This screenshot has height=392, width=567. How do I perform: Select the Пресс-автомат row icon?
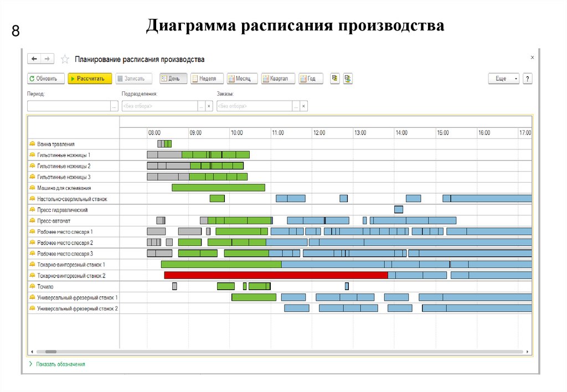click(32, 220)
